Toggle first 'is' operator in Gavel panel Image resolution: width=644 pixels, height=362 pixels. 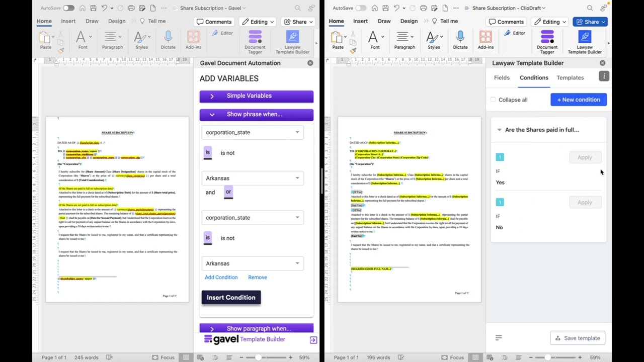208,153
